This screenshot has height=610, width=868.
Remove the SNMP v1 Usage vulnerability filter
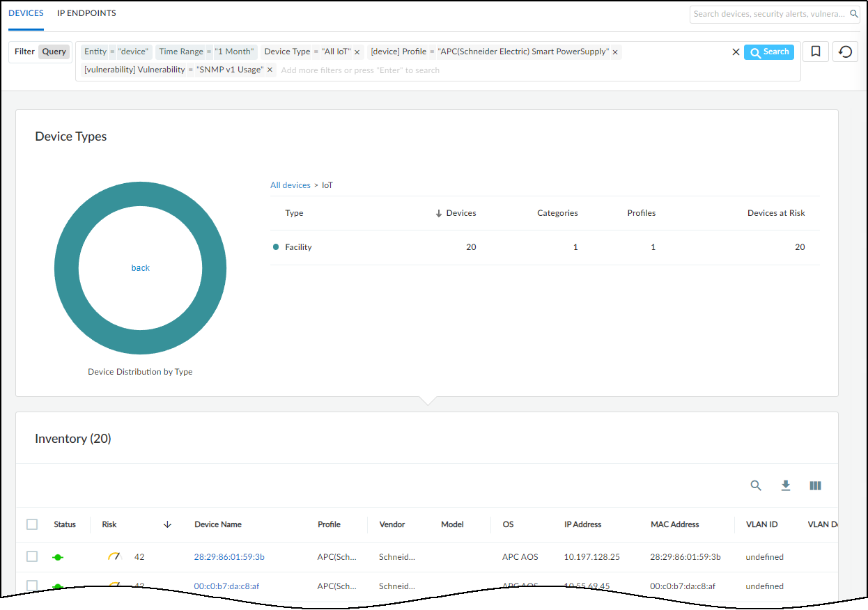click(270, 70)
